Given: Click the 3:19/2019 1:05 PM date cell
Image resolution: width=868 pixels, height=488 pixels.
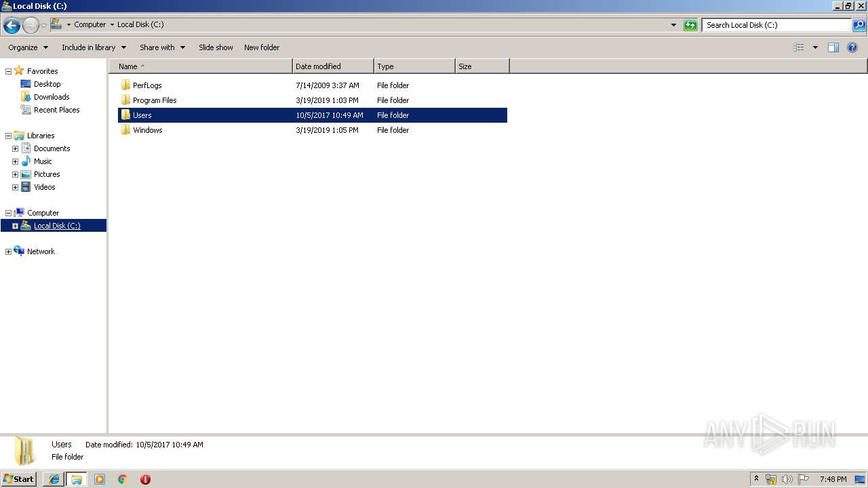Looking at the screenshot, I should (327, 130).
